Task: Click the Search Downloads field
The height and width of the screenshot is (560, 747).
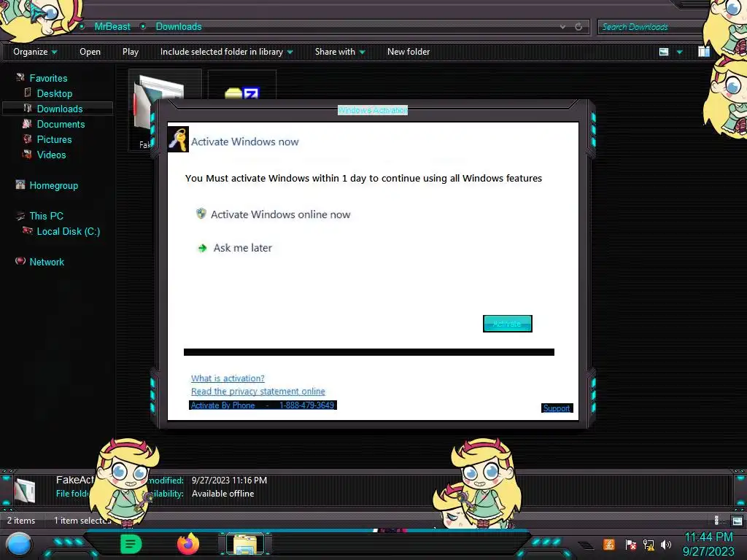Action: [x=651, y=27]
